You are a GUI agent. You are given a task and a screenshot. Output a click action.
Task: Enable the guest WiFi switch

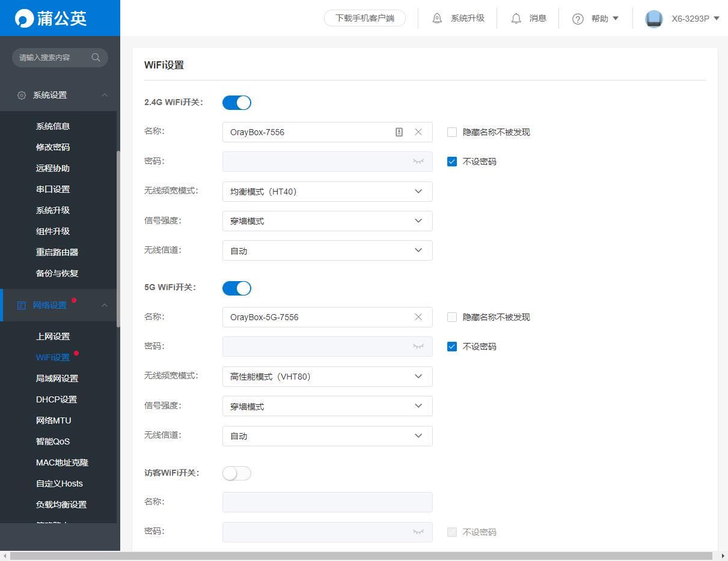pyautogui.click(x=237, y=473)
